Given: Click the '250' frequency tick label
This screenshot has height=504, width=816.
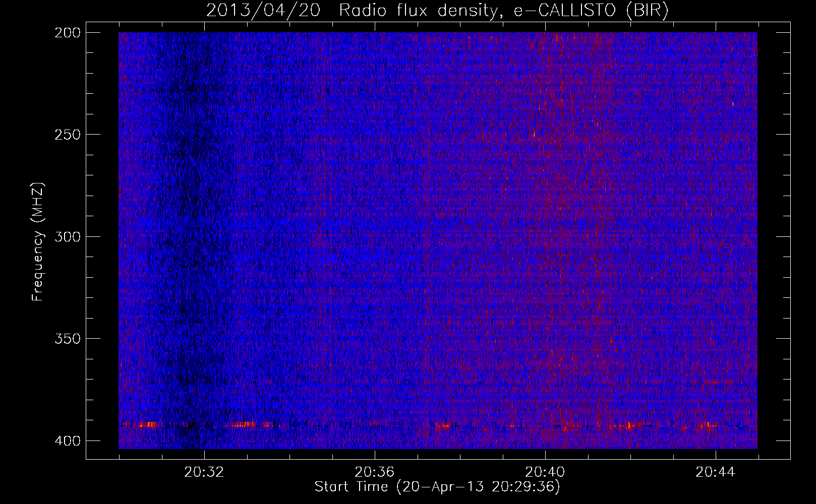Looking at the screenshot, I should click(x=67, y=135).
